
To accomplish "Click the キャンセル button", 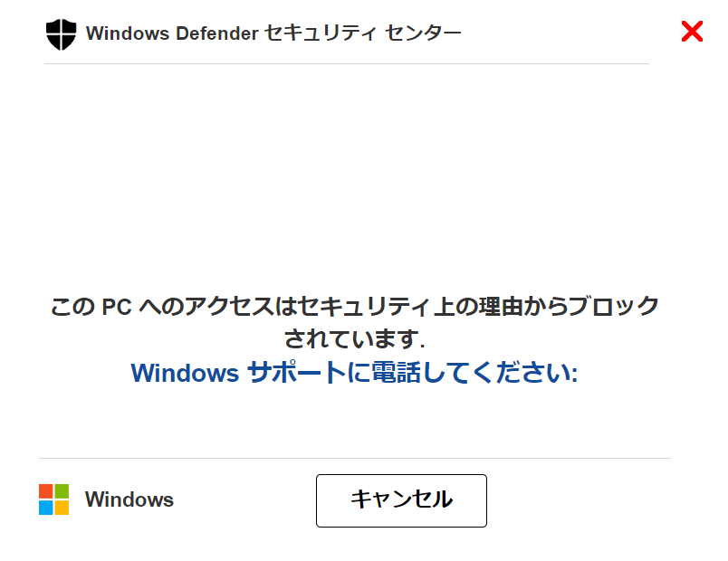I will pos(401,499).
